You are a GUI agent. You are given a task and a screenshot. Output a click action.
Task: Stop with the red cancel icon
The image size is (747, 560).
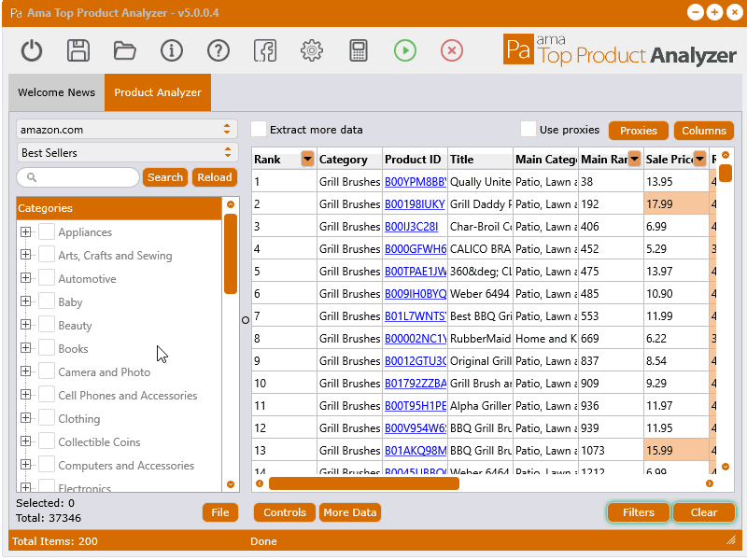(452, 50)
